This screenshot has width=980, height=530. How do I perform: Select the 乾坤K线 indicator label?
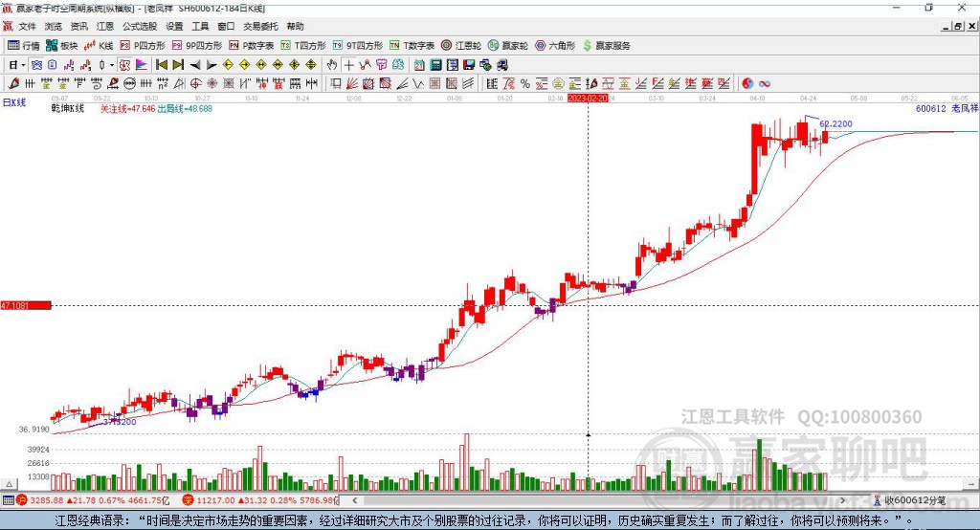68,109
